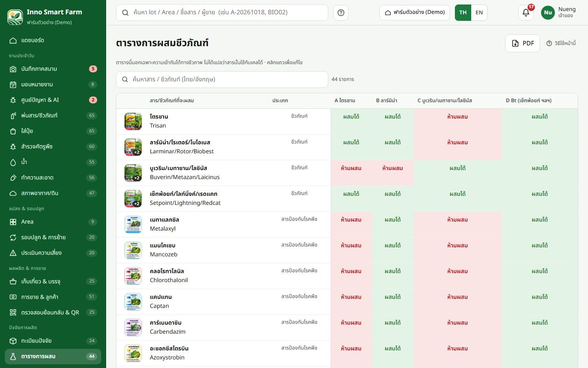Open the Nueng user profile menu

coord(558,13)
